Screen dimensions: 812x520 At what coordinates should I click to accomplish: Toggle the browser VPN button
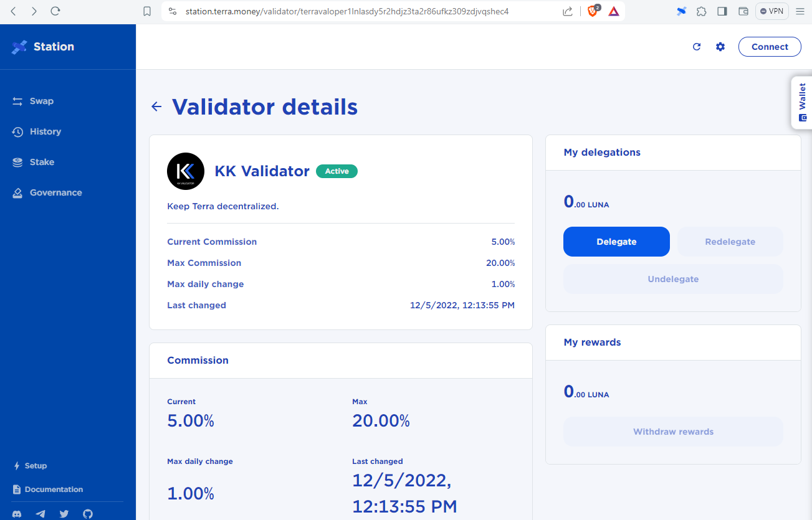771,11
